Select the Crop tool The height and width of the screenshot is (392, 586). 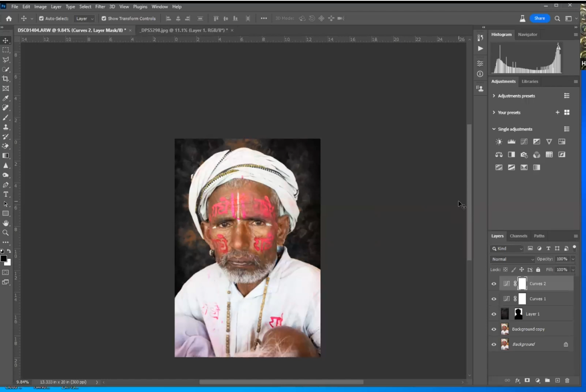pyautogui.click(x=6, y=79)
